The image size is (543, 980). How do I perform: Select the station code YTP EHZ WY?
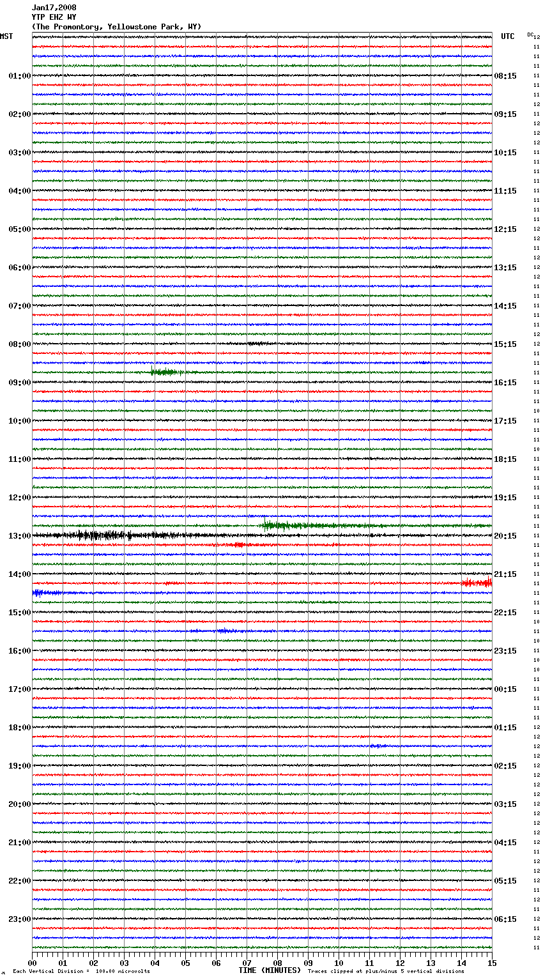pos(54,17)
